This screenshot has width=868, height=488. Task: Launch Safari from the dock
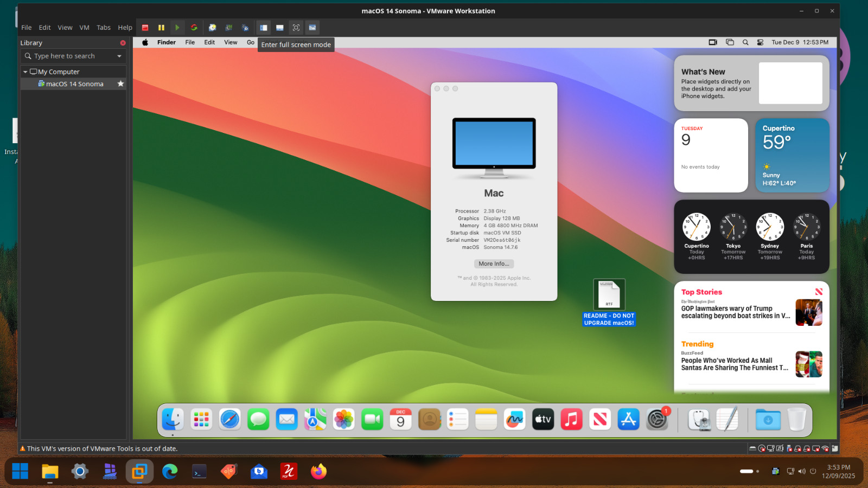coord(230,419)
